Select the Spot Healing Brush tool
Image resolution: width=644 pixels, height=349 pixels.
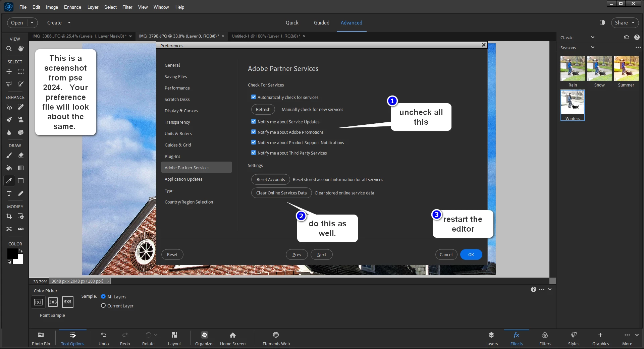pyautogui.click(x=21, y=107)
